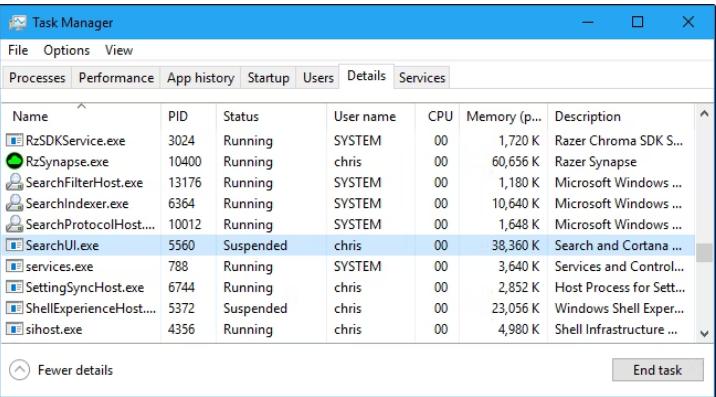Viewport: 716px width, 397px height.
Task: Switch to the Startup tab
Action: pos(268,78)
